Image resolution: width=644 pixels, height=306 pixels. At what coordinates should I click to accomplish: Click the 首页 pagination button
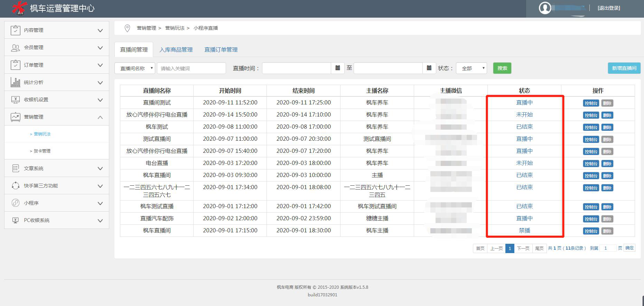tap(480, 248)
